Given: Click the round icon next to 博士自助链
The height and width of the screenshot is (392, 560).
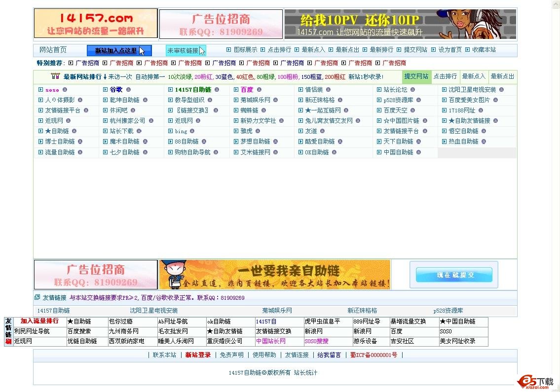Looking at the screenshot, I should 80,142.
